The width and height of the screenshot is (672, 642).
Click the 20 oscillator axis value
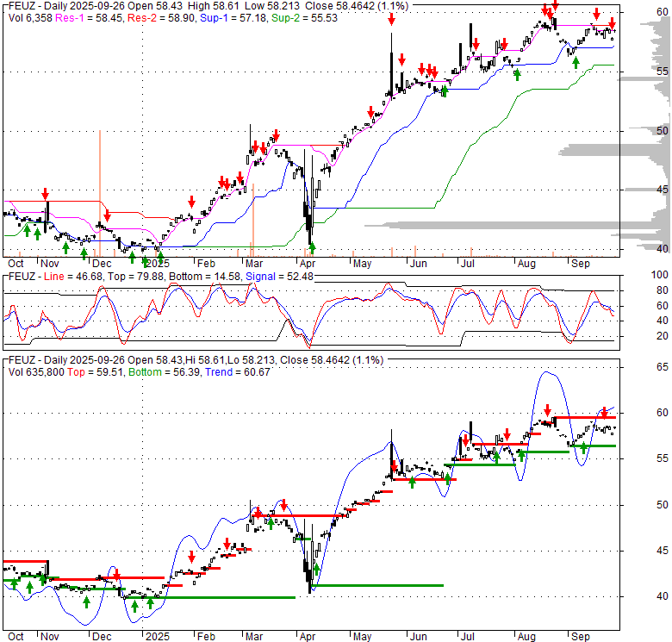coord(663,336)
